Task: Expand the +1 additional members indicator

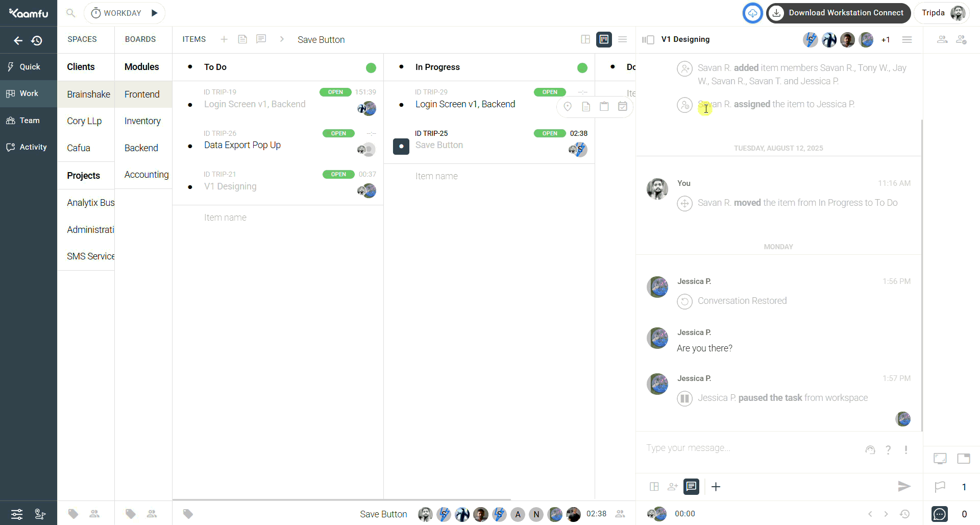Action: 886,40
